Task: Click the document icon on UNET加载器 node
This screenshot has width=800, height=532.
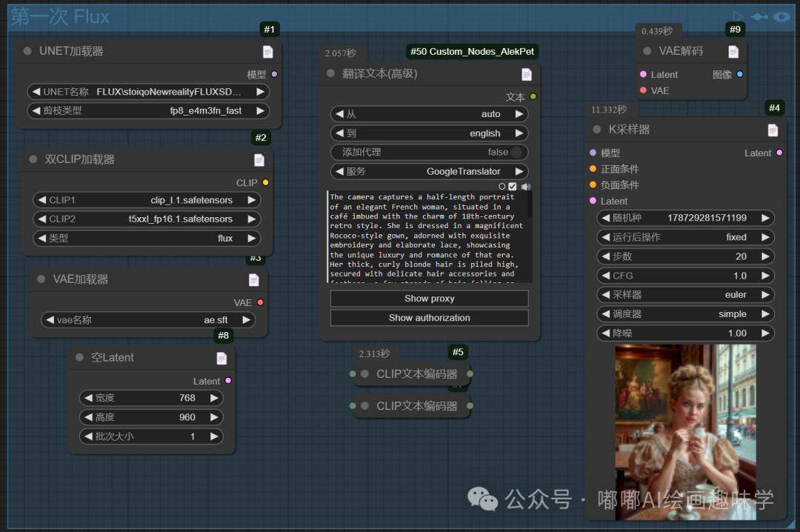Action: [x=268, y=52]
